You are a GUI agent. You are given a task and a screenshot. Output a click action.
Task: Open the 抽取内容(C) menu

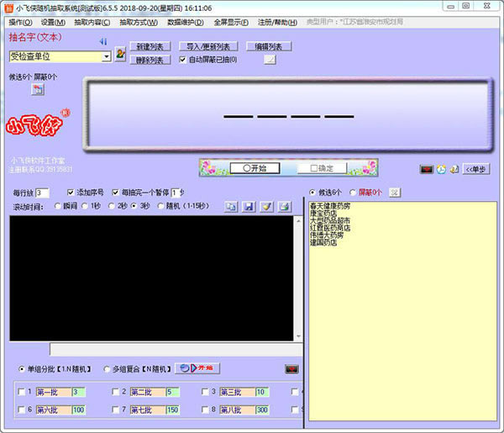(92, 22)
